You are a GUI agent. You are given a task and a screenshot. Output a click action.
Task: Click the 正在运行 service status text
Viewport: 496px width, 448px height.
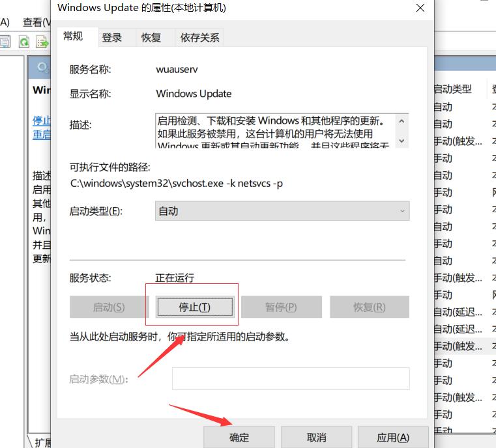pyautogui.click(x=175, y=277)
